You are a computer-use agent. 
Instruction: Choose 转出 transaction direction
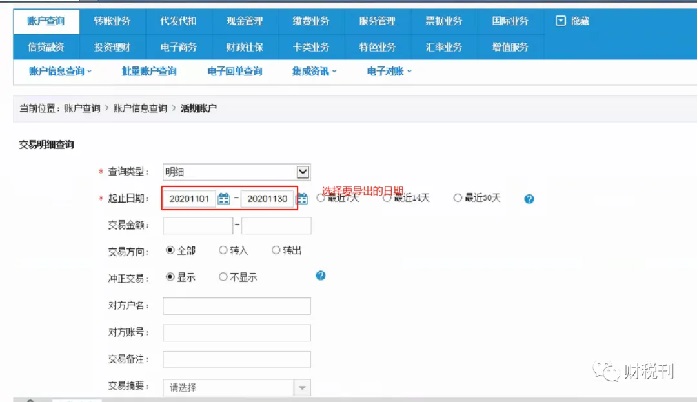click(276, 250)
